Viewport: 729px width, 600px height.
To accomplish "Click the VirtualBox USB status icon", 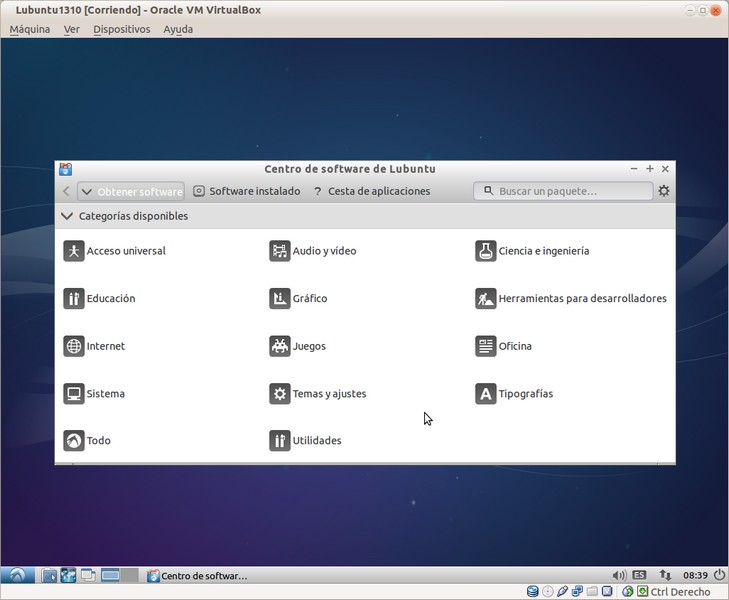I will (x=562, y=592).
